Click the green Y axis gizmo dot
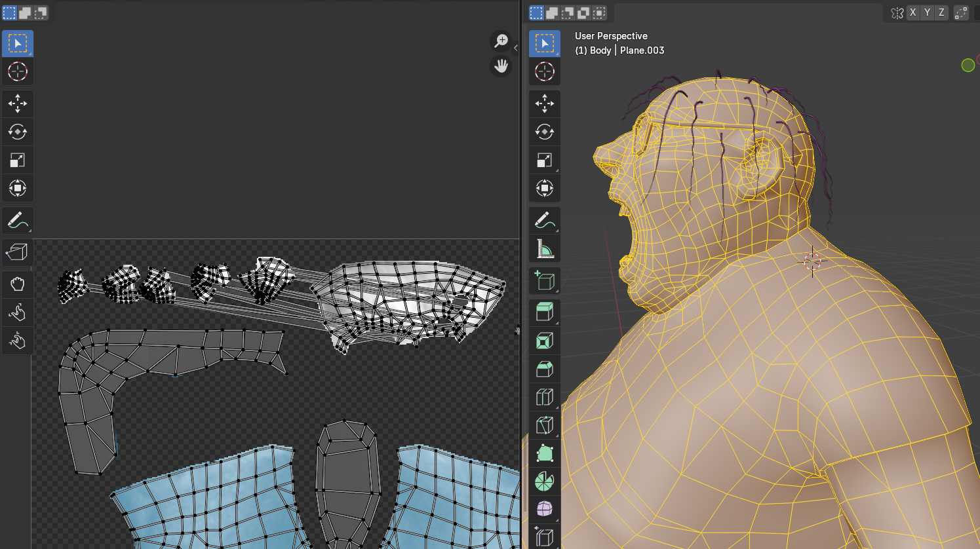980x549 pixels. pos(968,65)
